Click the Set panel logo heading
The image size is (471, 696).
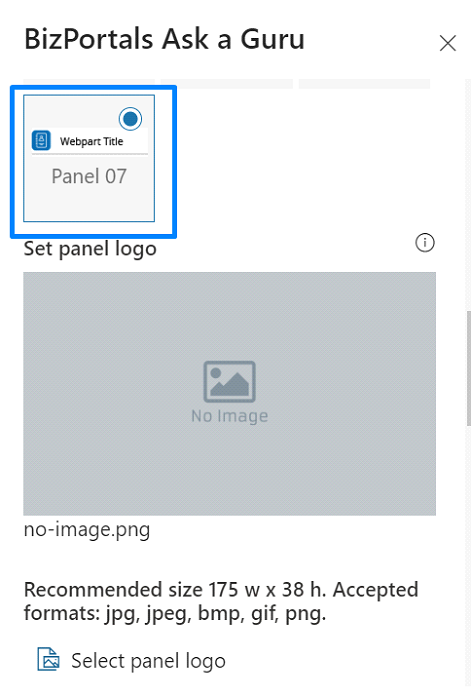(x=90, y=249)
